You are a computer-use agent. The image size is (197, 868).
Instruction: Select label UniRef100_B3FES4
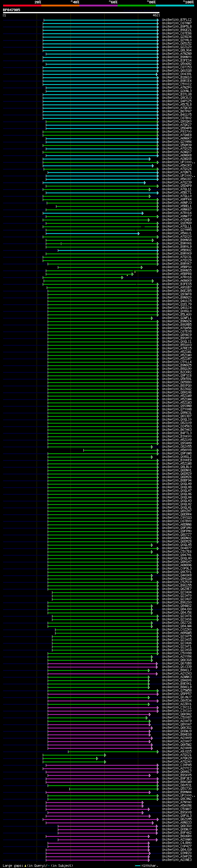[176, 61]
